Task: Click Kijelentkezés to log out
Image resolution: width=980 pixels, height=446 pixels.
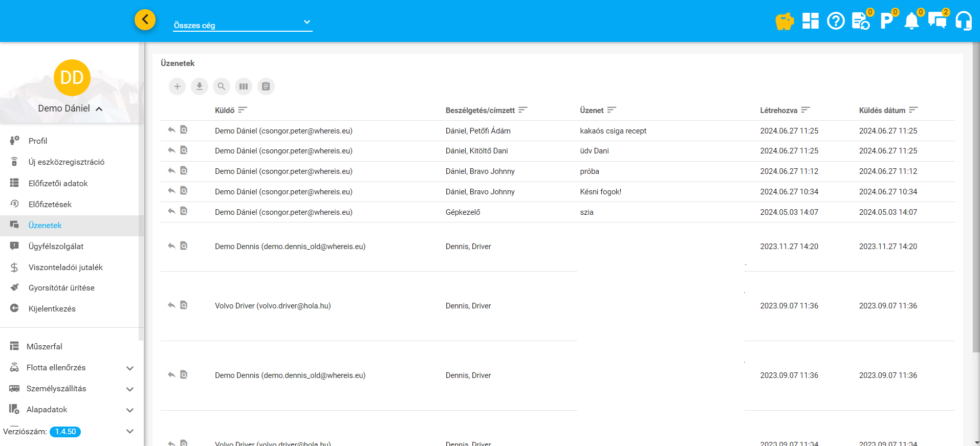Action: [52, 308]
